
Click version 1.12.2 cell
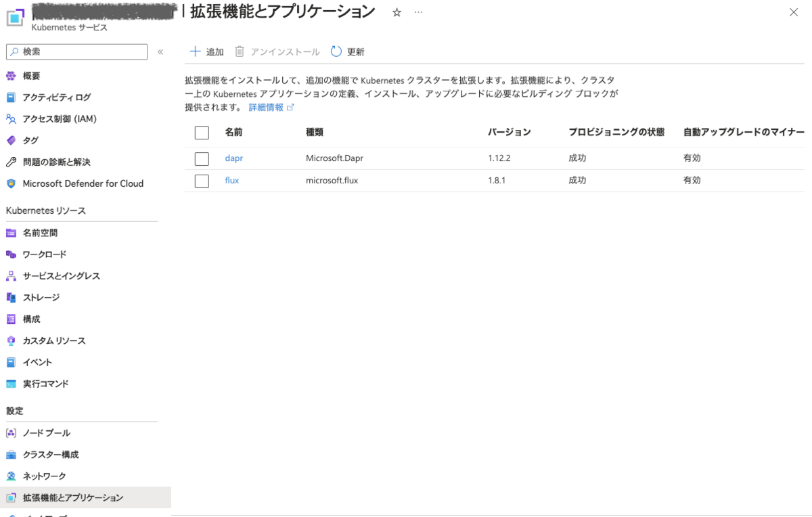501,158
